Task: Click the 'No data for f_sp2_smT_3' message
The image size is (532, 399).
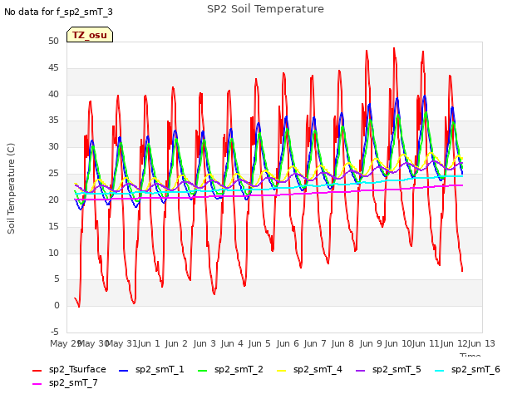Action: coord(58,12)
